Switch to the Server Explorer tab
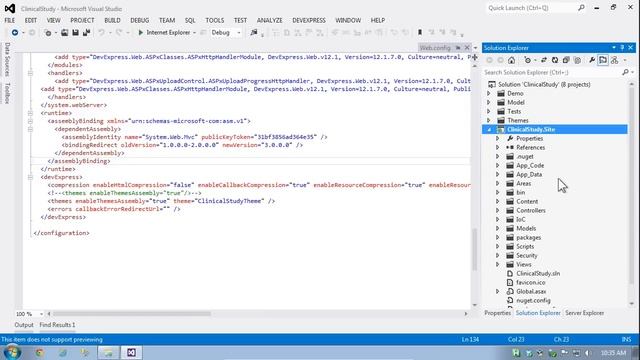640x360 pixels. (584, 313)
